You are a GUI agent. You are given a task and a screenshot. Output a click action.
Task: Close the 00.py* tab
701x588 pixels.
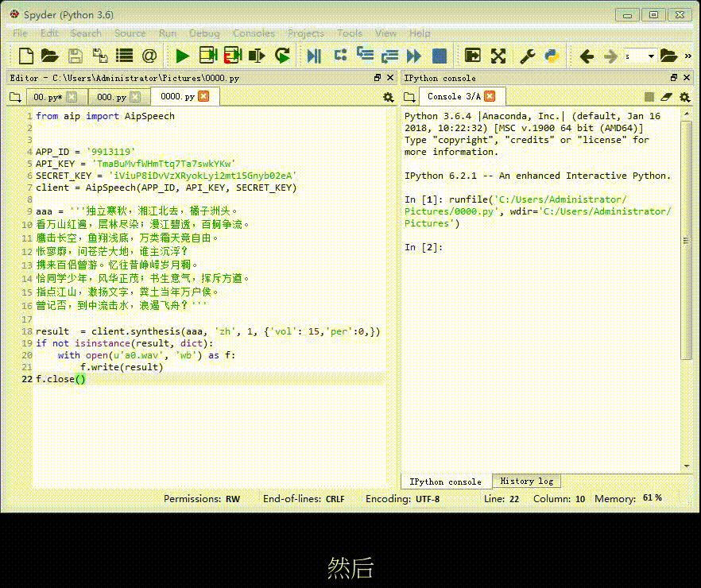72,97
